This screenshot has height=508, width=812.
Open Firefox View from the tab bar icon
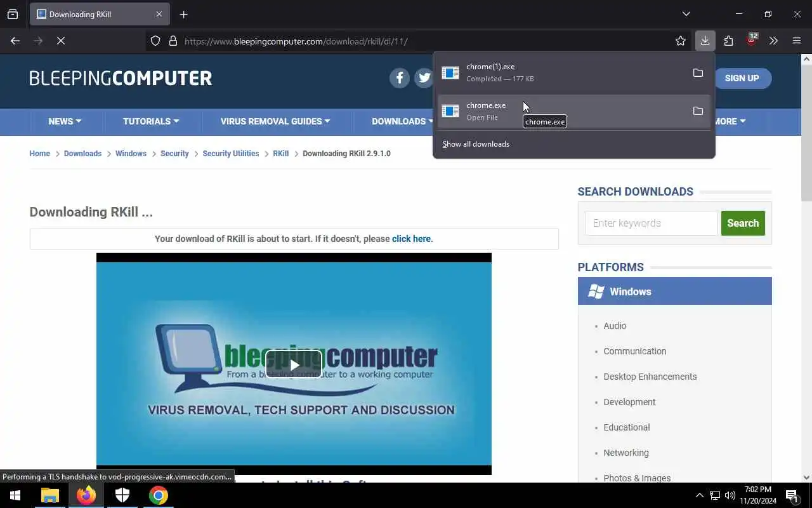(13, 14)
